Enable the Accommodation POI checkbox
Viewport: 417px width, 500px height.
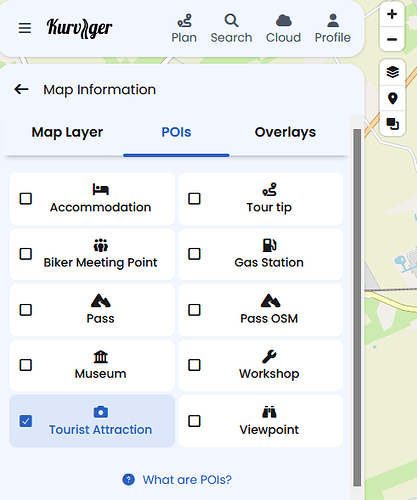26,199
